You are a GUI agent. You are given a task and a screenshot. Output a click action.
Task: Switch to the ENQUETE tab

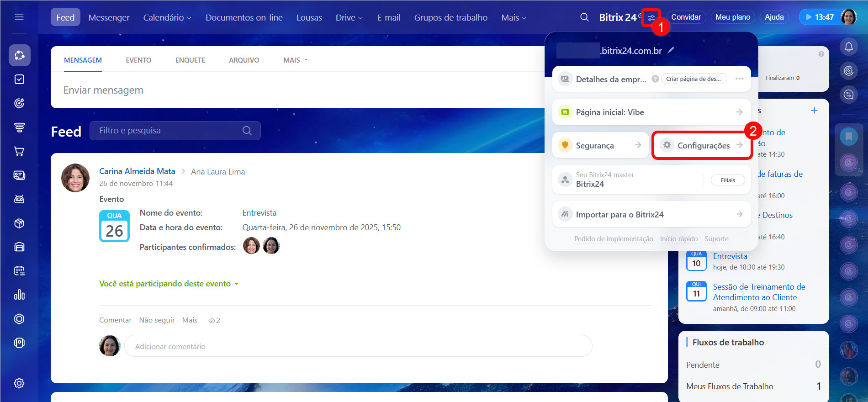(x=190, y=60)
